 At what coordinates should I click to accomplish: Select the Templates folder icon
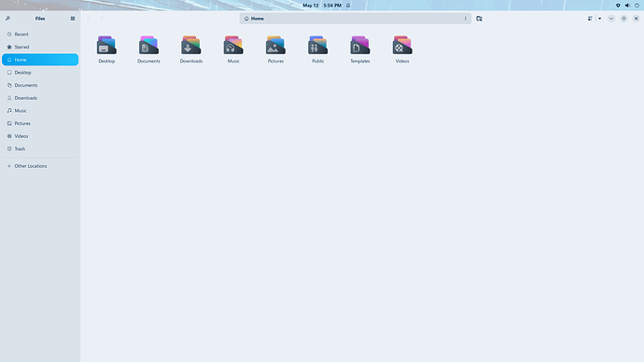[360, 45]
